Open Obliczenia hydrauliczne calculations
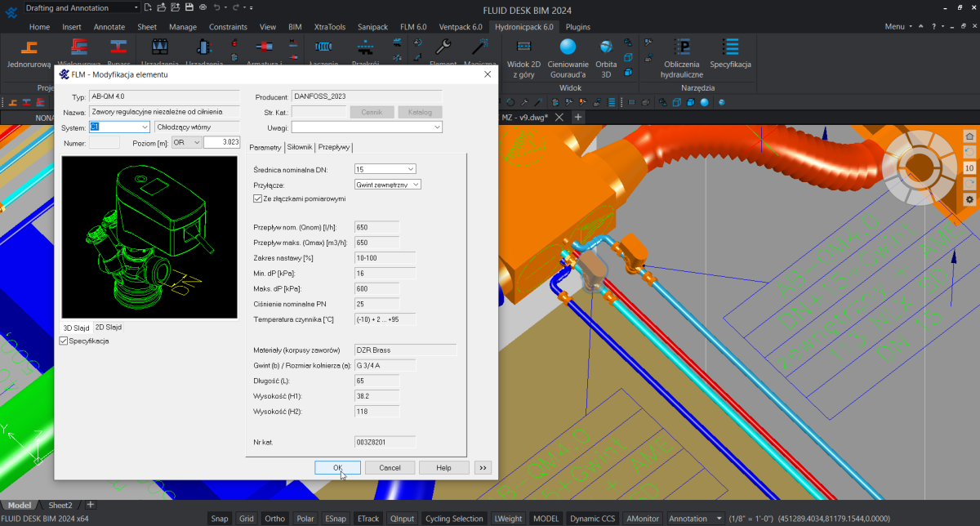Image resolution: width=980 pixels, height=526 pixels. (681, 54)
